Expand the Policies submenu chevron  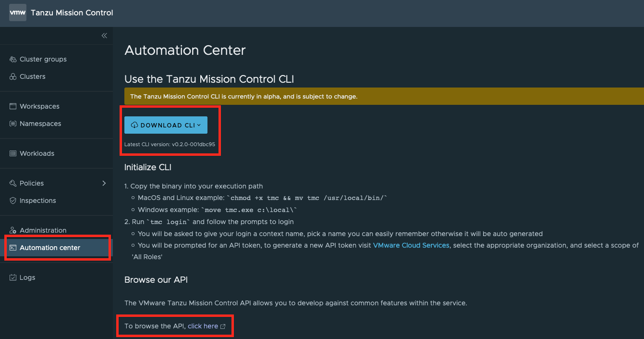(104, 183)
